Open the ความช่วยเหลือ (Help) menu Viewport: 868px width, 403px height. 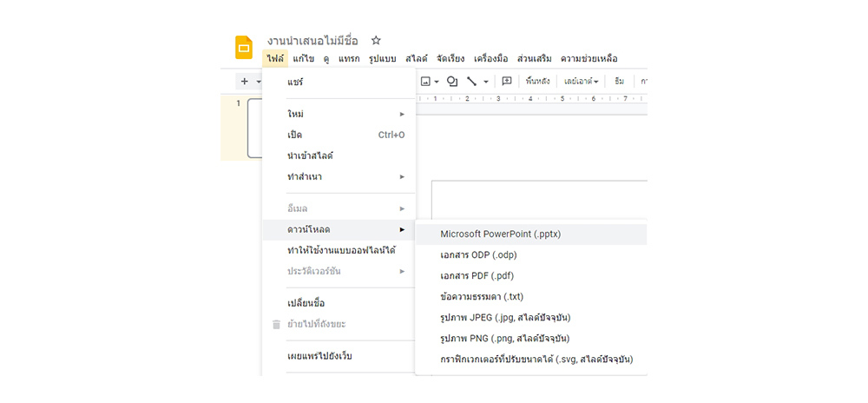point(589,58)
